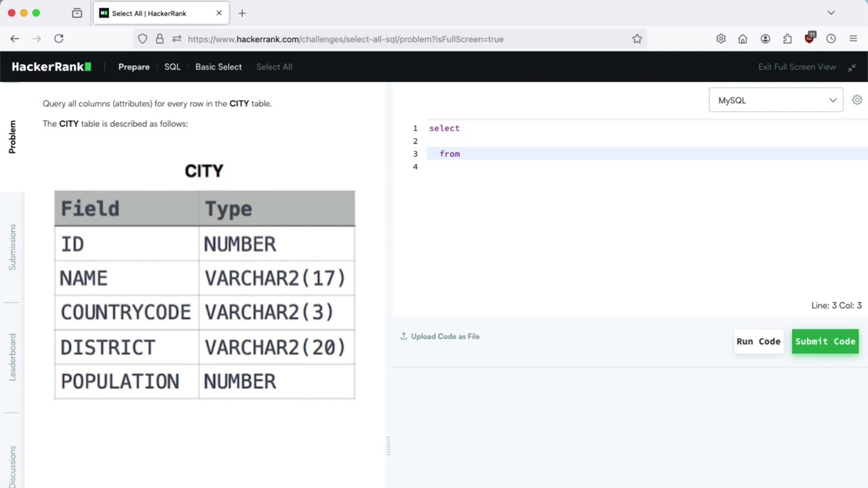Click Upload Code as File

445,336
